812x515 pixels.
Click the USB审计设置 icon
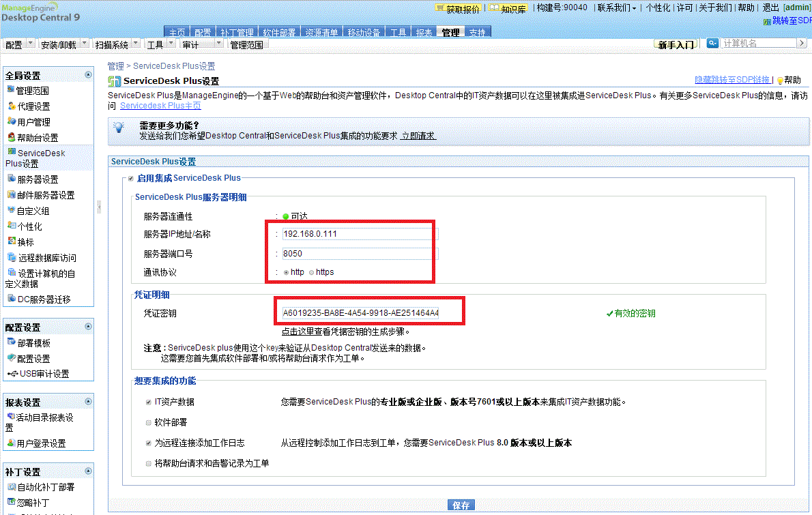(13, 374)
